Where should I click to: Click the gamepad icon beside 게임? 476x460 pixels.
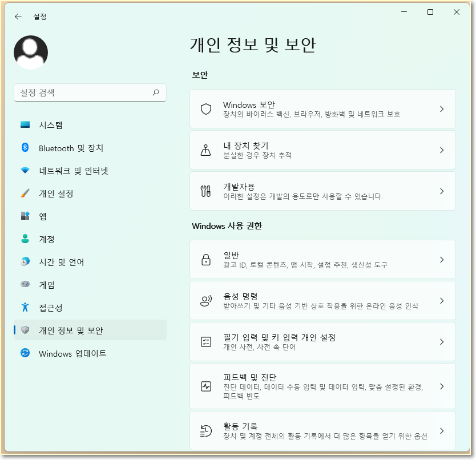[x=25, y=284]
